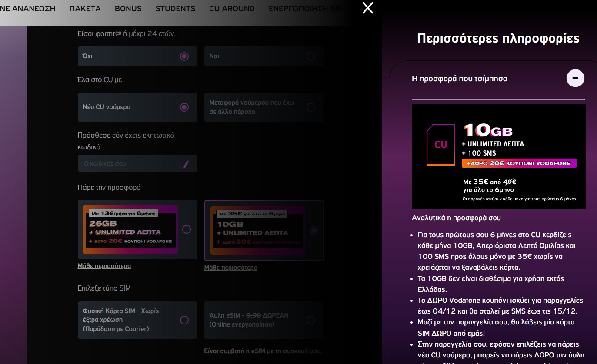Image resolution: width=597 pixels, height=364 pixels.
Task: Open 'Μάθε περισσότερα' under the 26GB offer
Action: click(x=104, y=266)
